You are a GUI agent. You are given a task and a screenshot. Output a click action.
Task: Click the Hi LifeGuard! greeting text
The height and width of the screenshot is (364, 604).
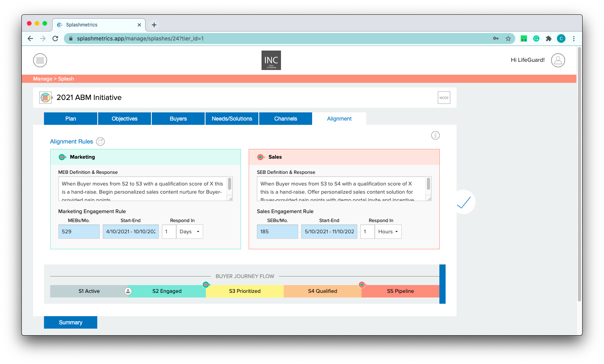click(528, 60)
